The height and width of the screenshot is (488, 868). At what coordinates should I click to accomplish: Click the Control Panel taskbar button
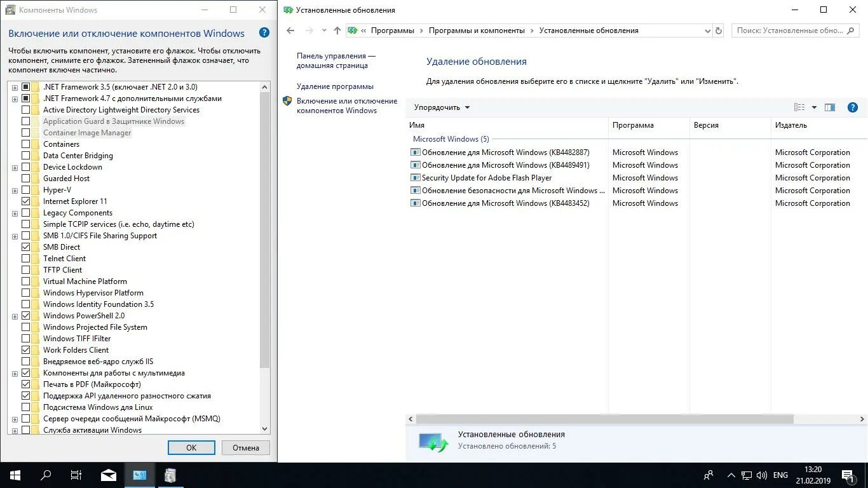[140, 475]
